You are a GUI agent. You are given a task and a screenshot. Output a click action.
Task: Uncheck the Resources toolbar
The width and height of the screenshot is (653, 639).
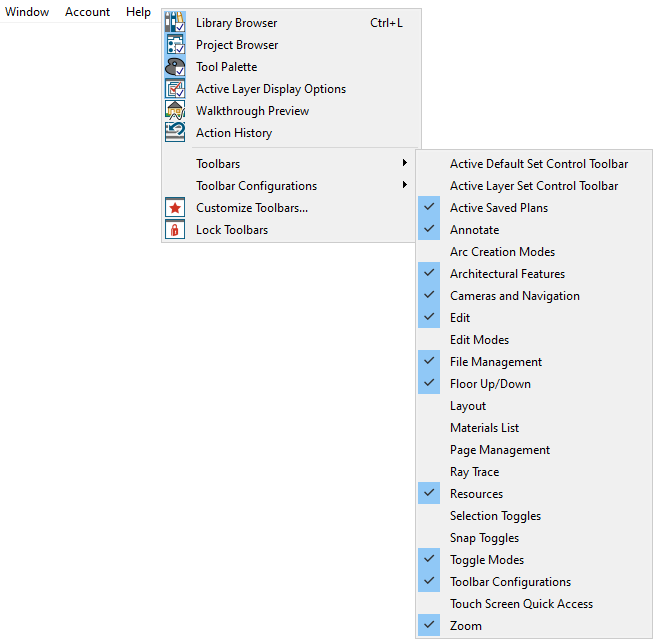coord(429,493)
